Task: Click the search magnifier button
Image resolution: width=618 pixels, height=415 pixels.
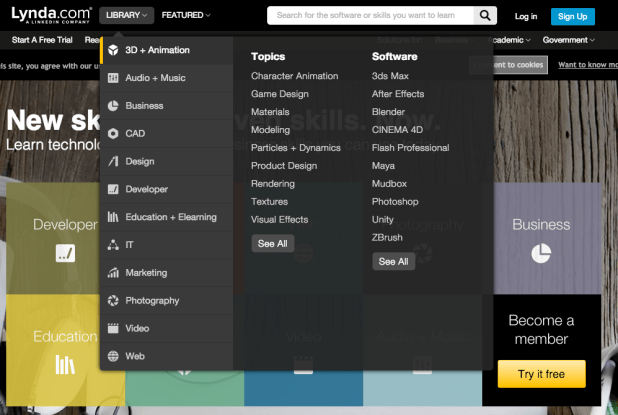Action: pos(485,15)
